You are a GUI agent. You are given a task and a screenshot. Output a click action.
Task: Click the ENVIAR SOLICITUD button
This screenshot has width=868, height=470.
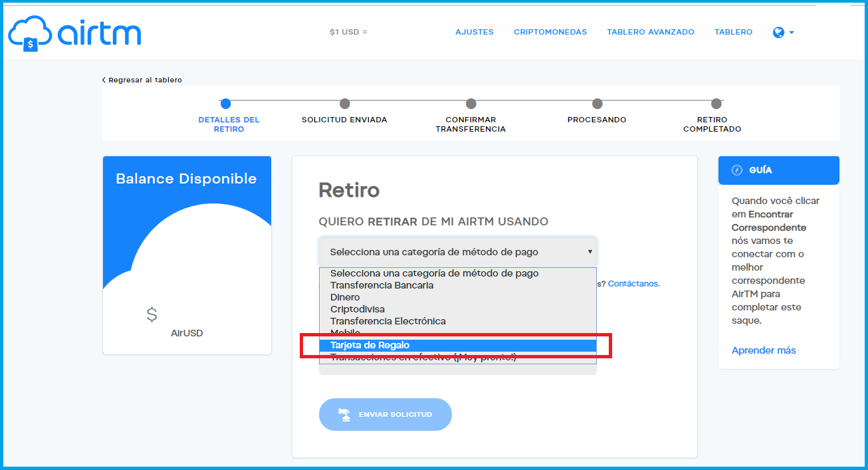pos(385,414)
